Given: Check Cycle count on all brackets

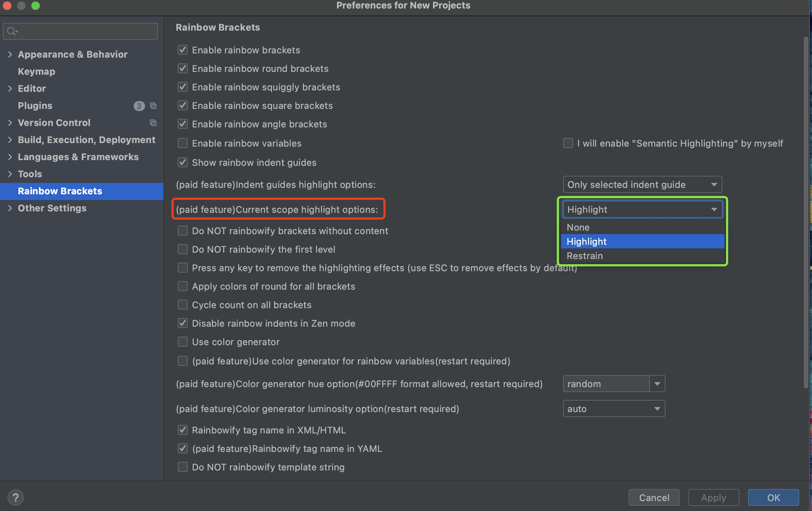Looking at the screenshot, I should click(183, 305).
